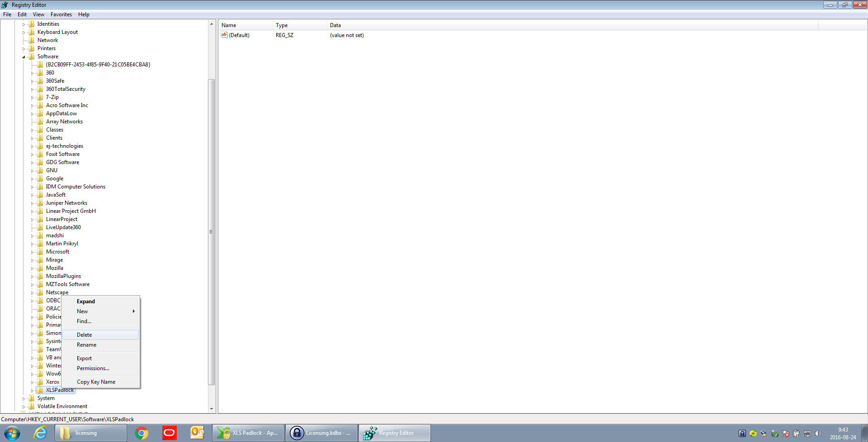Select Export in the context menu
868x442 pixels.
click(x=84, y=358)
